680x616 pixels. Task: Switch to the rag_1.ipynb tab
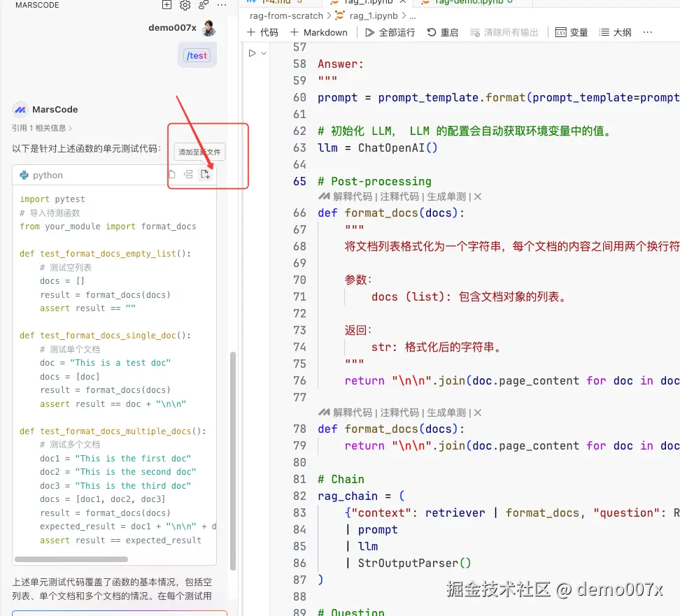[369, 1]
